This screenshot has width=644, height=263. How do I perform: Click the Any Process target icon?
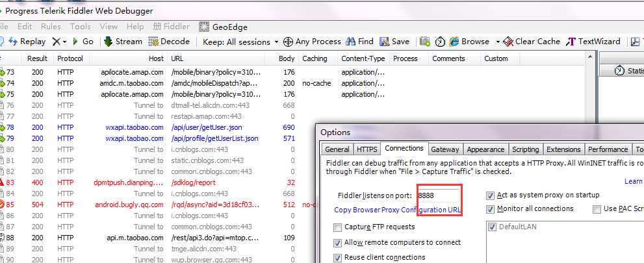[x=289, y=42]
